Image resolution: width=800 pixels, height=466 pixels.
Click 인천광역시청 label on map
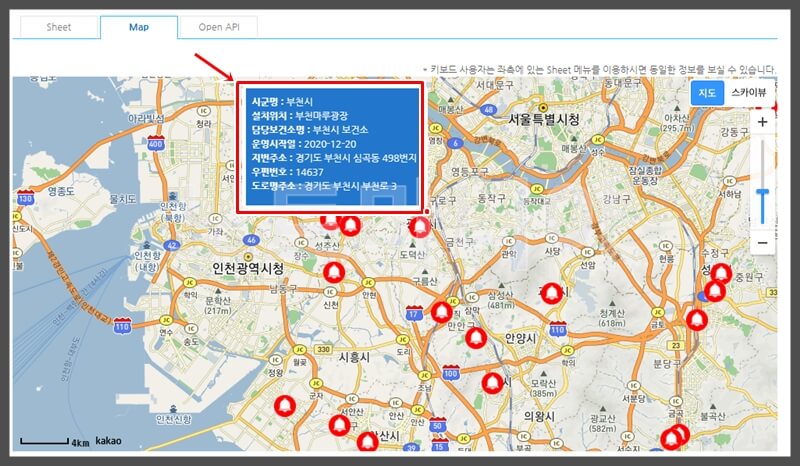[x=248, y=268]
